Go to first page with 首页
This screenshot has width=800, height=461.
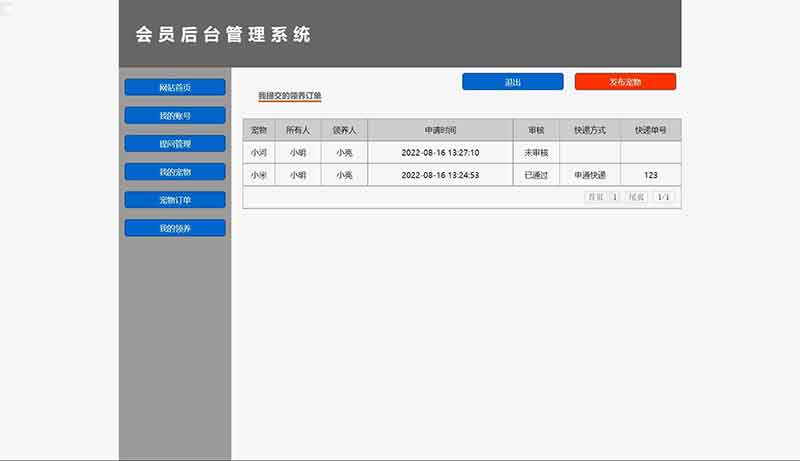596,197
